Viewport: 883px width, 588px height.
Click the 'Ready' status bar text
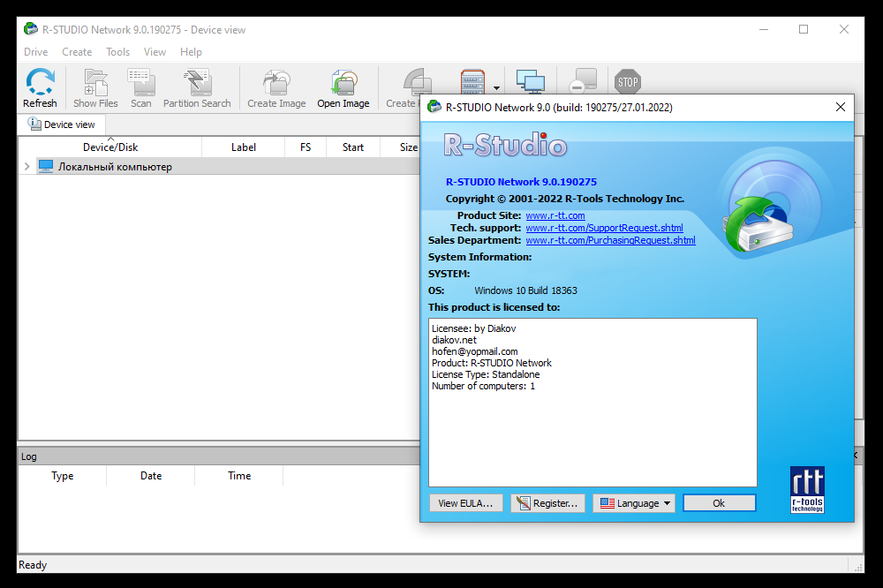(33, 565)
